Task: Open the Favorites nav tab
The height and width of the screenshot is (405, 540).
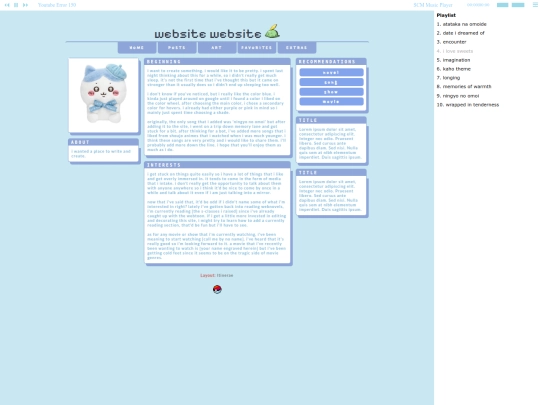Action: pyautogui.click(x=257, y=48)
